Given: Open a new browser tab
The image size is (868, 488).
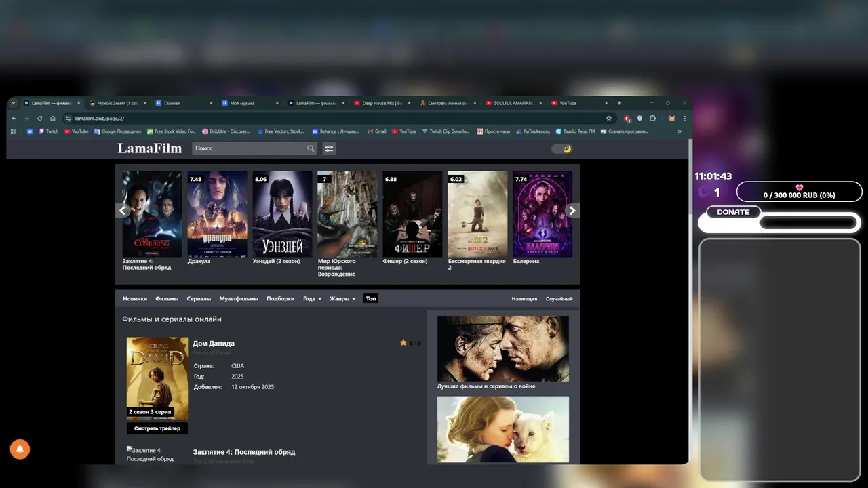Looking at the screenshot, I should click(x=619, y=103).
